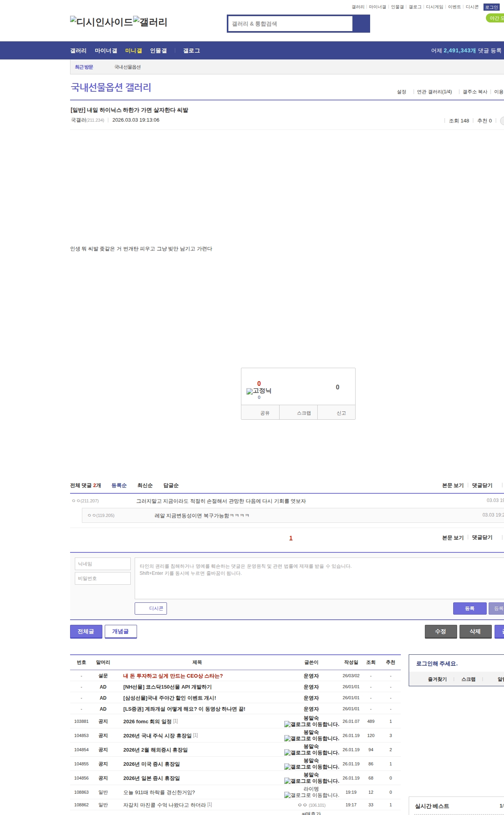Open the 미니갤 tab in the blue navigation bar
This screenshot has height=815, width=504.
point(133,51)
